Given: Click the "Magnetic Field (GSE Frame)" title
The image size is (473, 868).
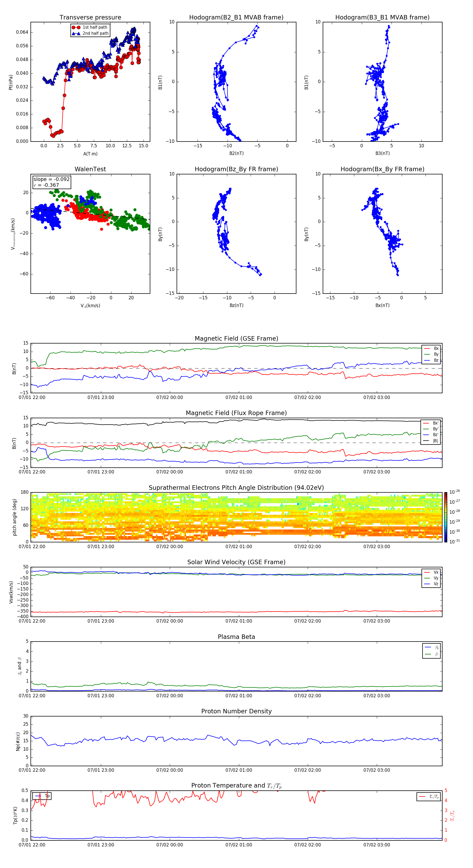Looking at the screenshot, I should (x=236, y=339).
